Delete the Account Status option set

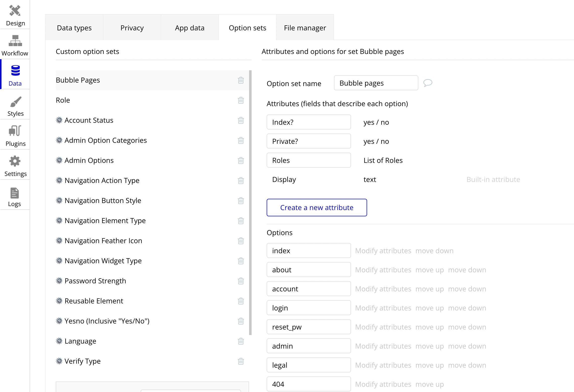(x=241, y=120)
